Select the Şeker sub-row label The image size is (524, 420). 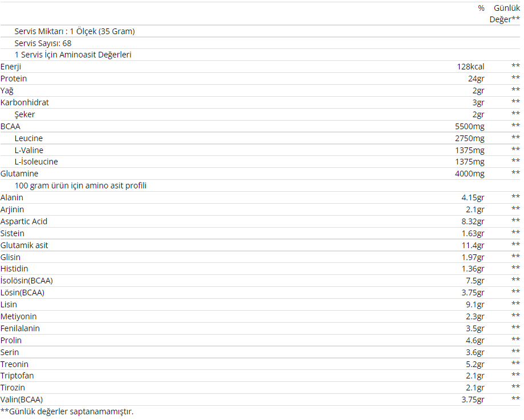coord(24,114)
